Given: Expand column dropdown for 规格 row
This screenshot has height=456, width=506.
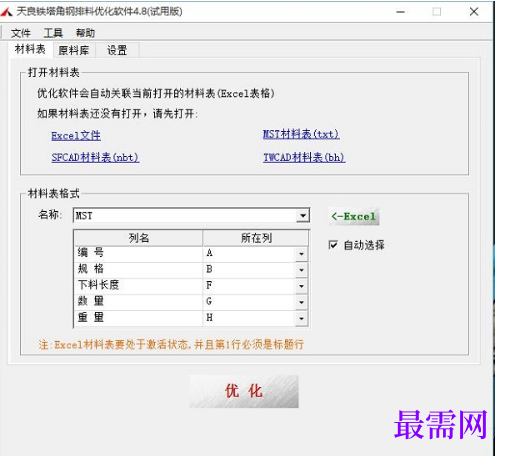Looking at the screenshot, I should tap(301, 270).
